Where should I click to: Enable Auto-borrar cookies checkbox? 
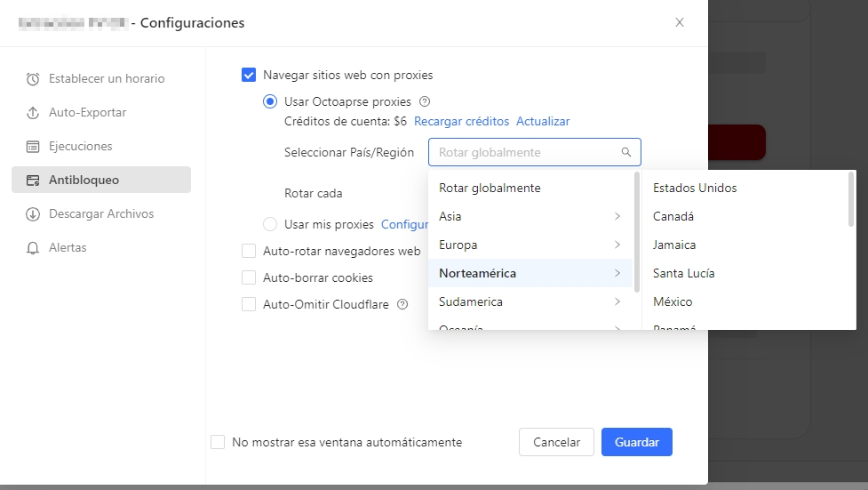point(249,277)
